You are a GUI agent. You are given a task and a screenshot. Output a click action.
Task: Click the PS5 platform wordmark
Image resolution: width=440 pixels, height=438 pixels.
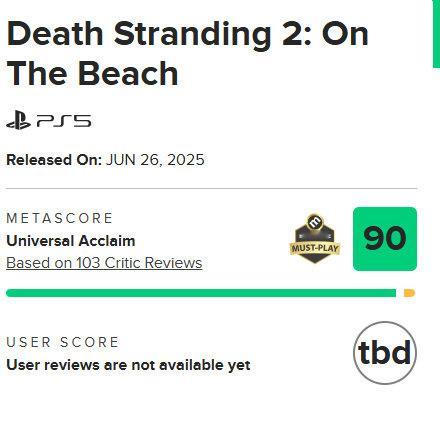[64, 121]
